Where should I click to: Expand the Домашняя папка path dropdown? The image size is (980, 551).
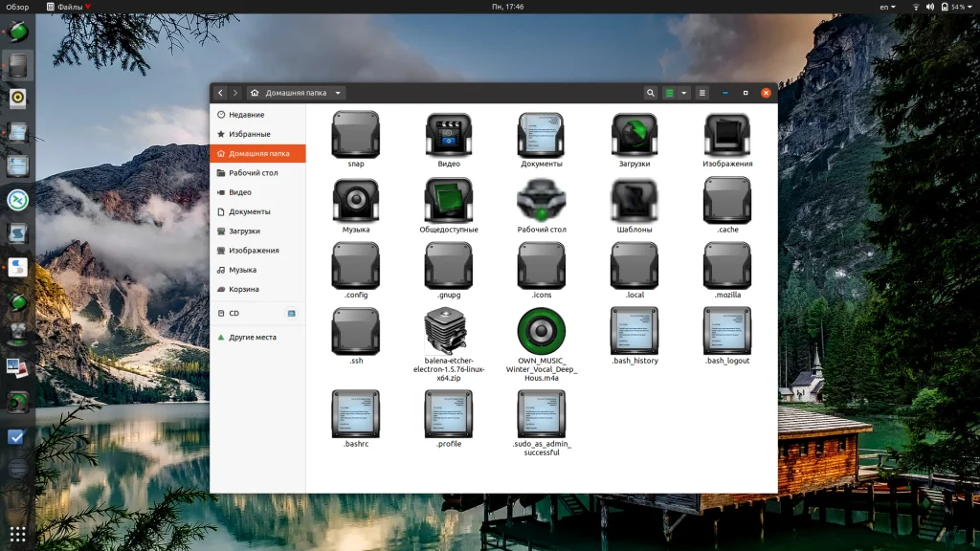(339, 93)
